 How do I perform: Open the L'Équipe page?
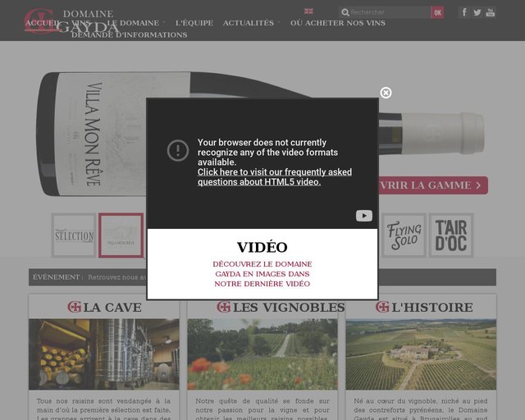point(194,23)
